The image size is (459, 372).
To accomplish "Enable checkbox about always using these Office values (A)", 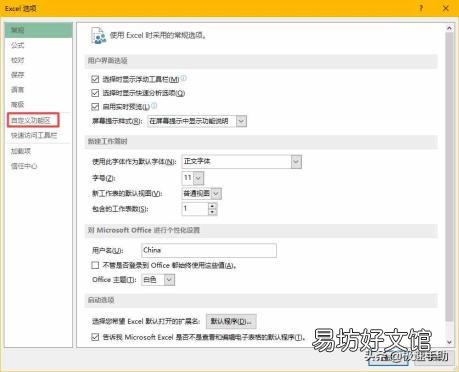I will tap(95, 265).
